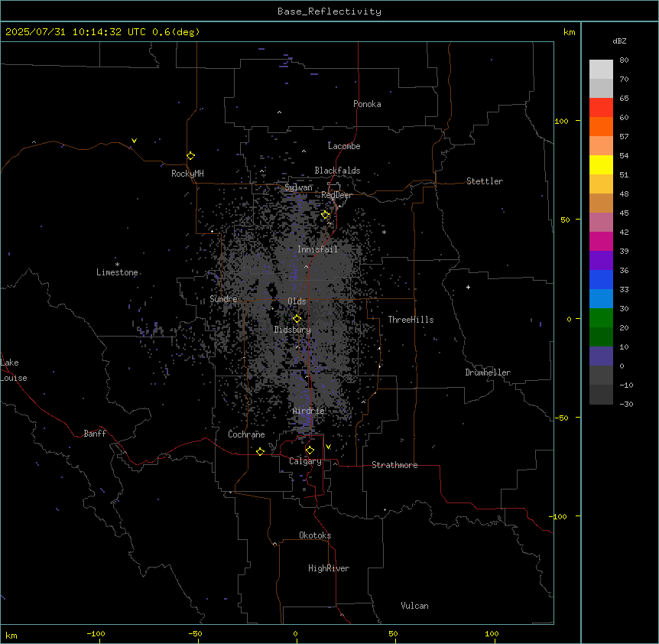Click the Cochrane city label

pos(246,434)
